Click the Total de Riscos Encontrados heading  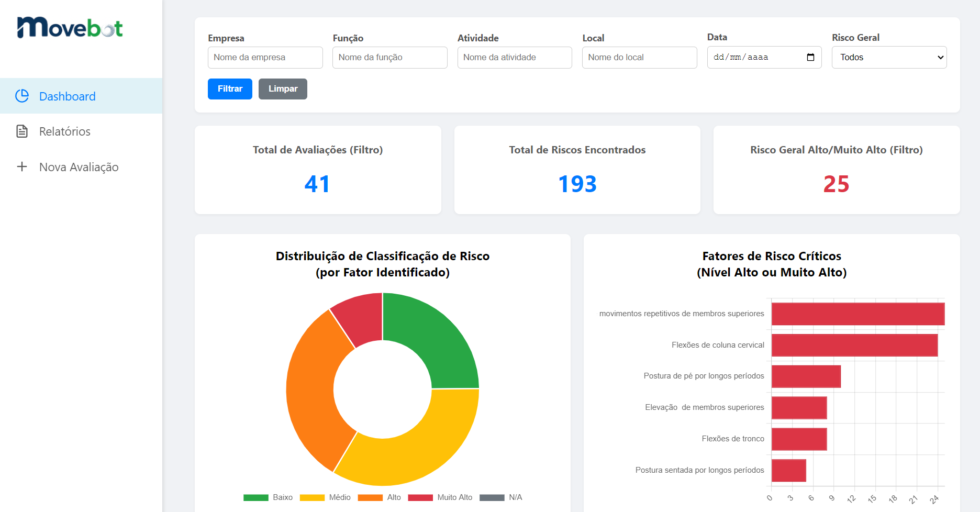click(577, 150)
